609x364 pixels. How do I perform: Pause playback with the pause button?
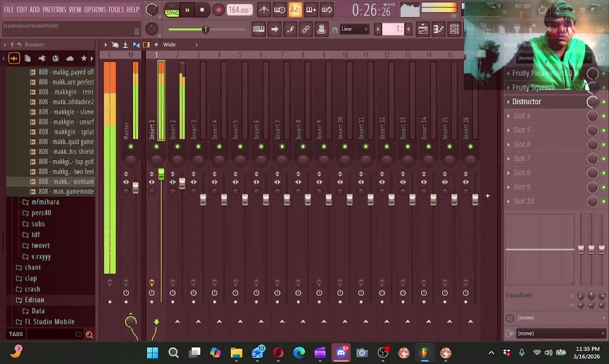point(187,10)
